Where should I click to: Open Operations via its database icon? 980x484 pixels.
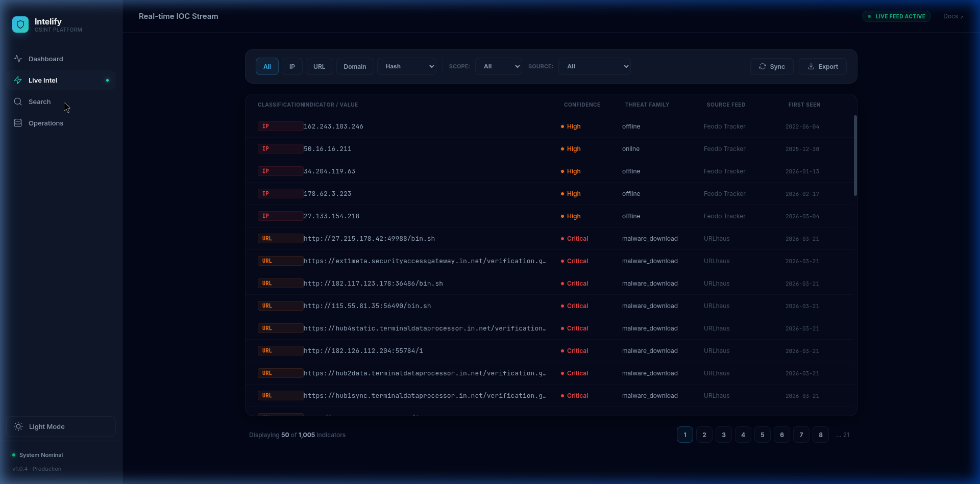point(18,123)
